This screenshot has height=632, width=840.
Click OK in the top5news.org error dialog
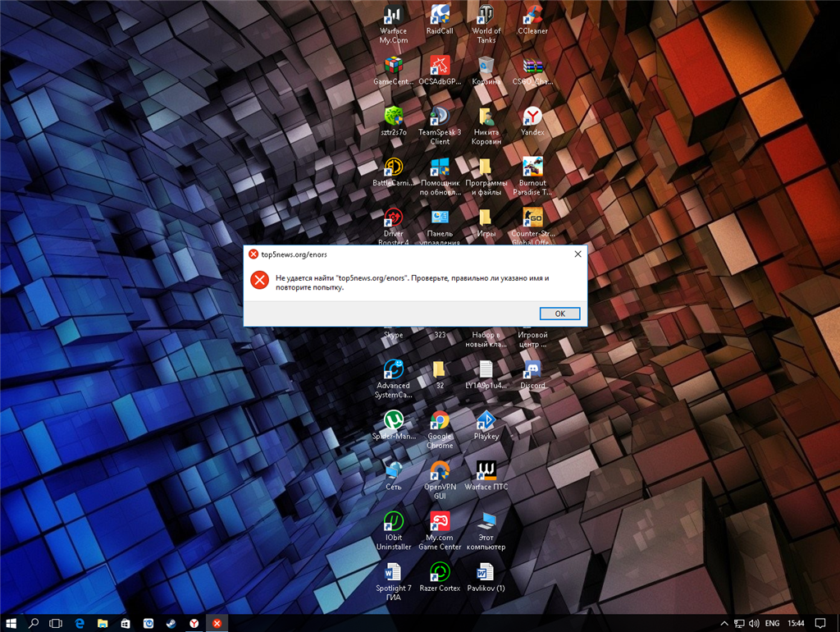[559, 314]
